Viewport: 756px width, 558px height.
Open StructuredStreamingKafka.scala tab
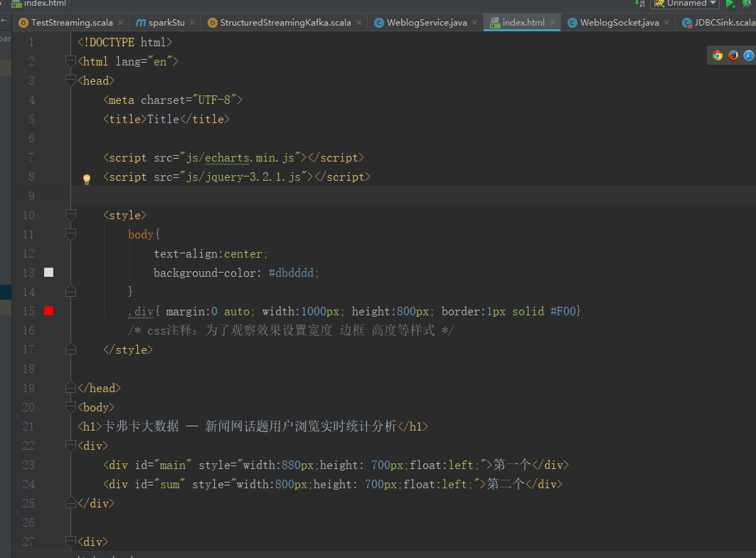(285, 22)
